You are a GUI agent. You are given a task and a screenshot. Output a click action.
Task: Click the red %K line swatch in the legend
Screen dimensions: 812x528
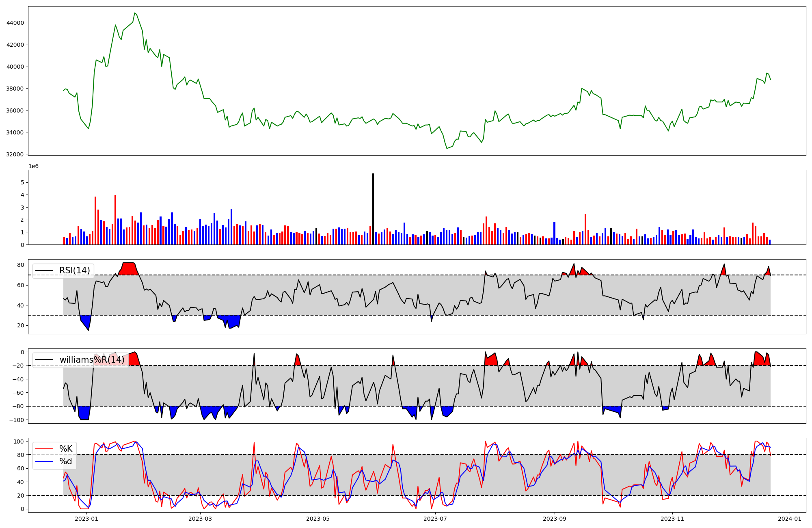(x=44, y=449)
